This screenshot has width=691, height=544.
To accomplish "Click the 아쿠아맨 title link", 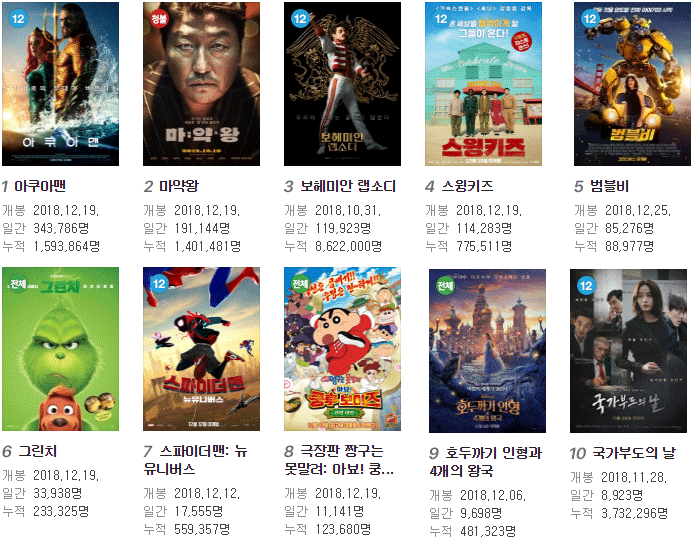I will click(40, 186).
